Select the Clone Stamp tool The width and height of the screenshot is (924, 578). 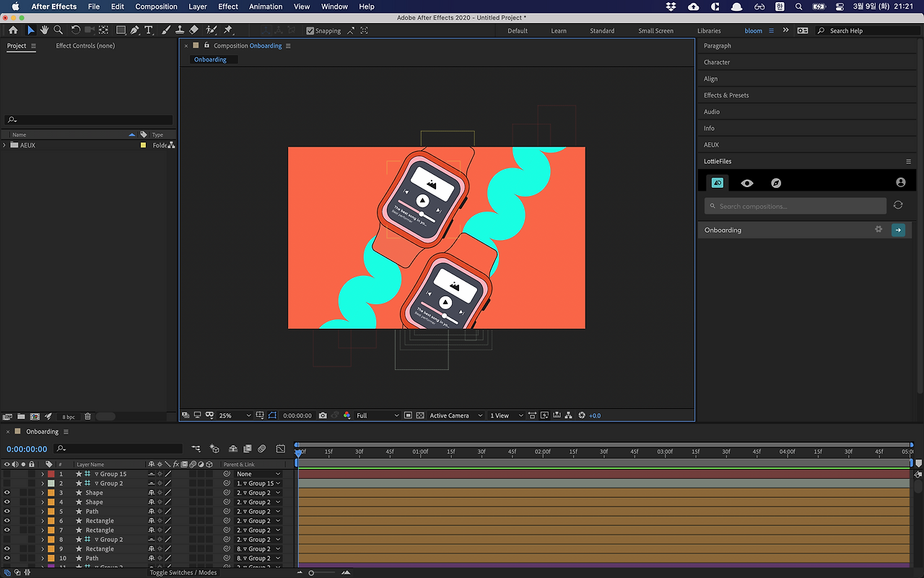tap(180, 30)
